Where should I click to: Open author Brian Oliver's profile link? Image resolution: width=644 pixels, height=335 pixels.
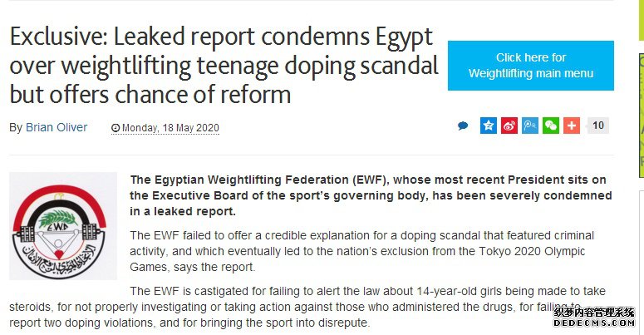click(x=57, y=127)
